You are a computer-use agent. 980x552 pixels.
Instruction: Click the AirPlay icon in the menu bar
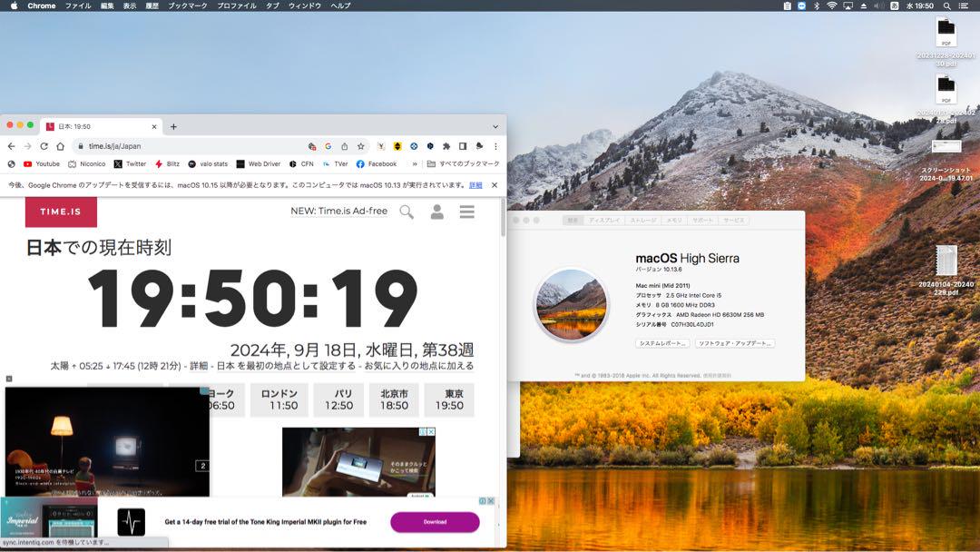tap(848, 5)
